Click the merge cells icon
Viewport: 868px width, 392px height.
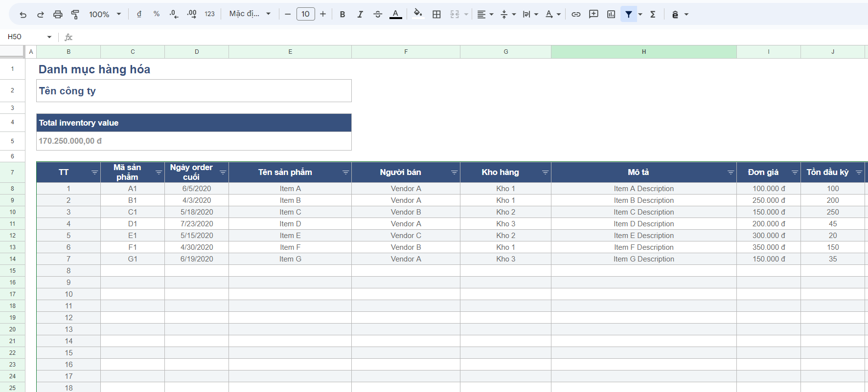coord(455,14)
